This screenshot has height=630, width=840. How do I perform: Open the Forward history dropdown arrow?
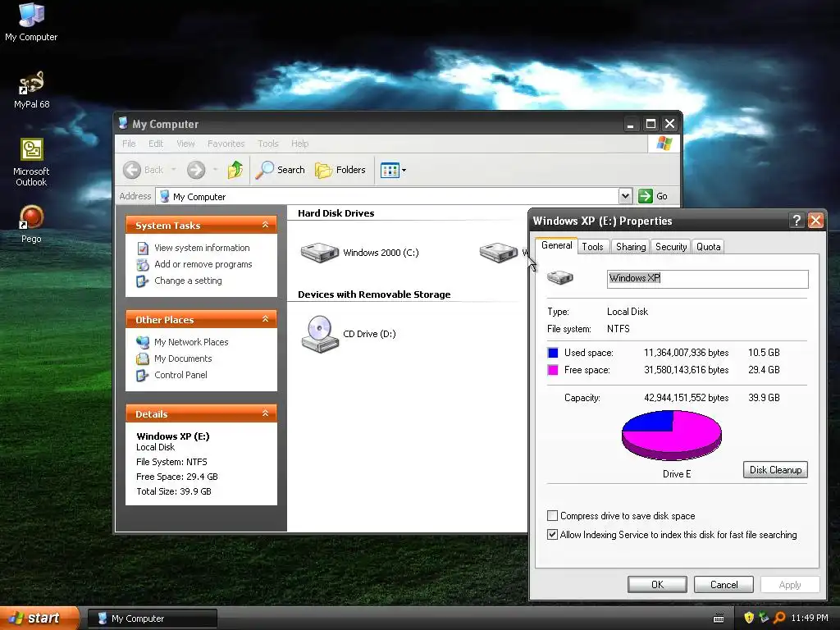click(x=216, y=170)
